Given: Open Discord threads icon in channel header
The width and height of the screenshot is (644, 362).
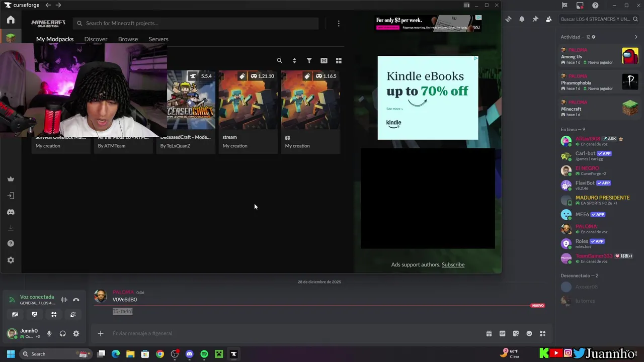Looking at the screenshot, I should click(x=509, y=19).
